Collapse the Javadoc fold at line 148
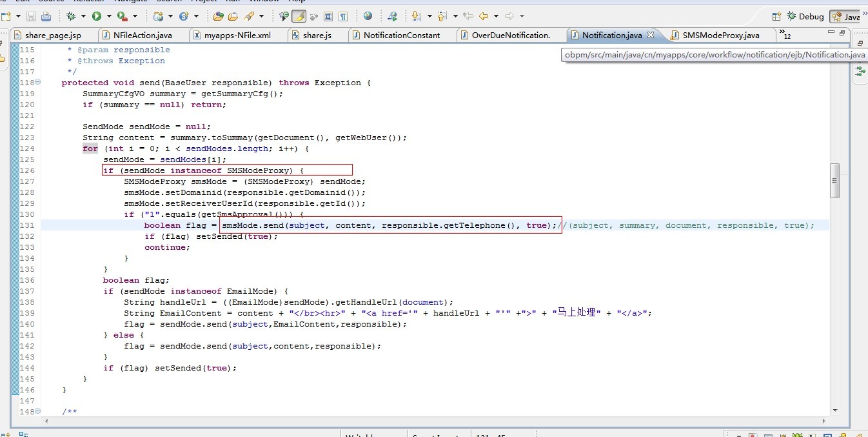The height and width of the screenshot is (437, 868). coord(38,411)
